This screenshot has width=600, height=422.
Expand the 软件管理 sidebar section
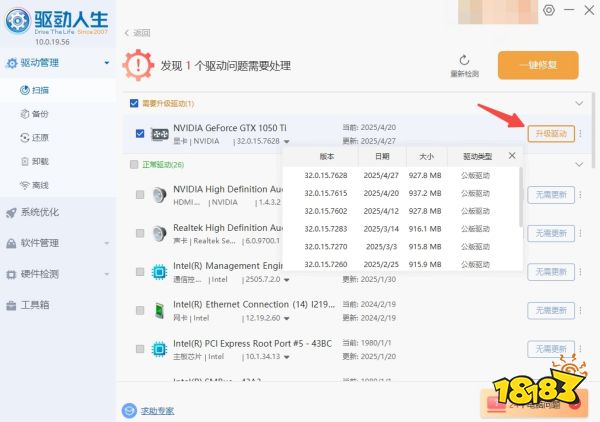point(107,243)
